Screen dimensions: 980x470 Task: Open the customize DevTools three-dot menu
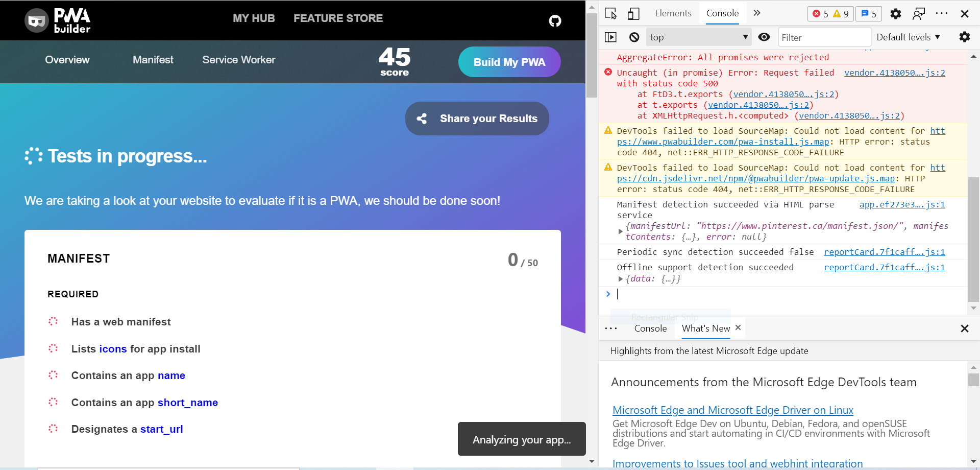(942, 14)
